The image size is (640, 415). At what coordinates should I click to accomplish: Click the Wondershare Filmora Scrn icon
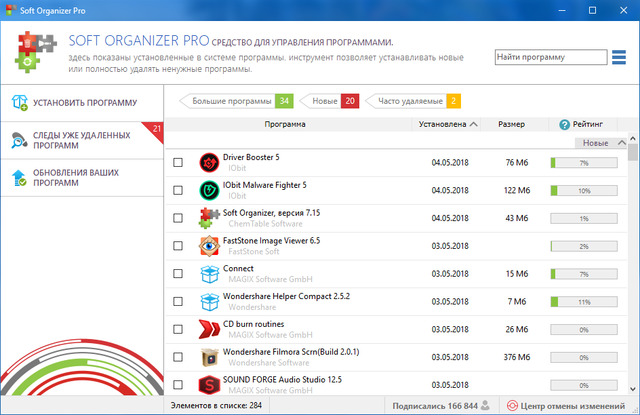pos(209,358)
